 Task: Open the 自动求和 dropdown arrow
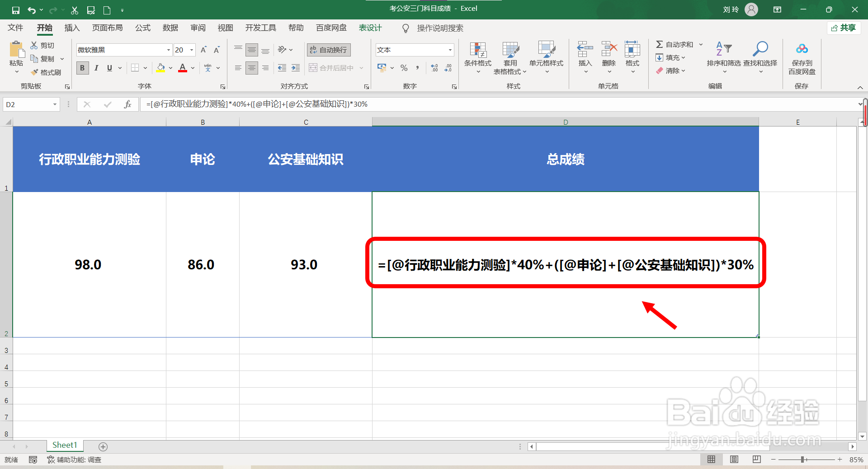click(x=701, y=44)
